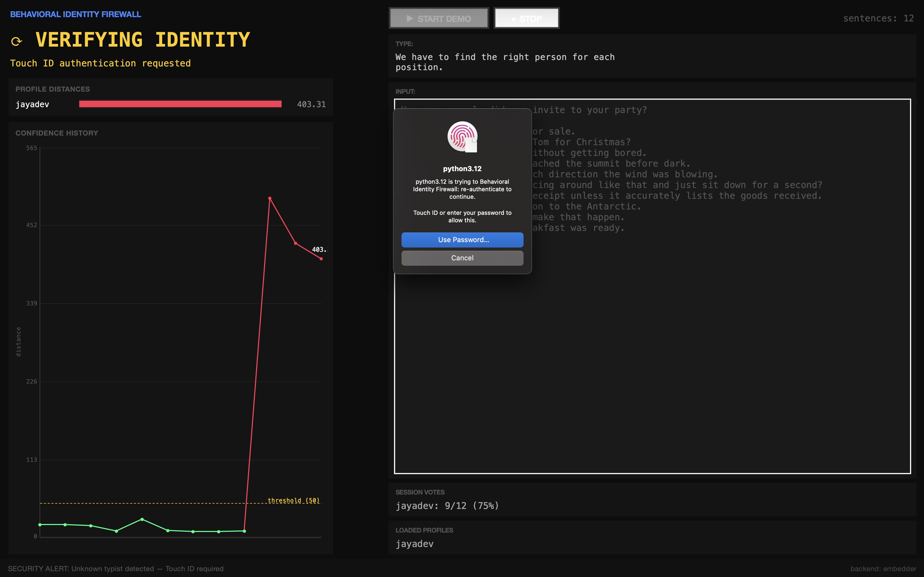Click the security alert status message

click(116, 569)
